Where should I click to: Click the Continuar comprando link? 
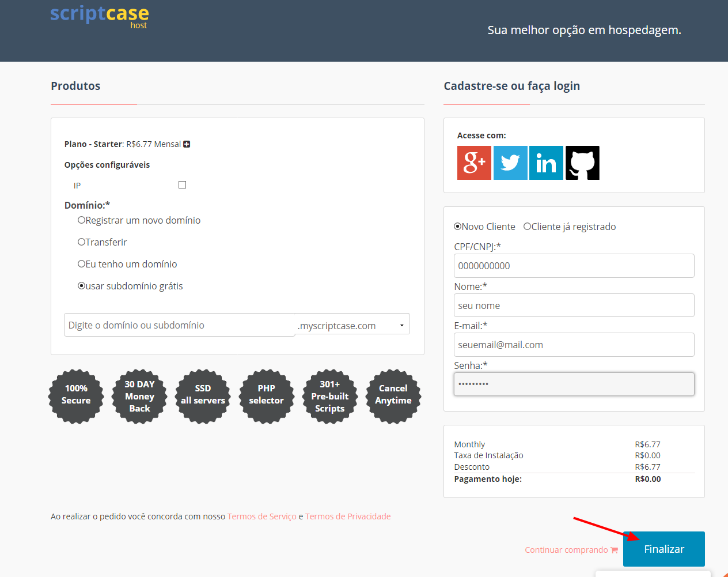tap(566, 550)
